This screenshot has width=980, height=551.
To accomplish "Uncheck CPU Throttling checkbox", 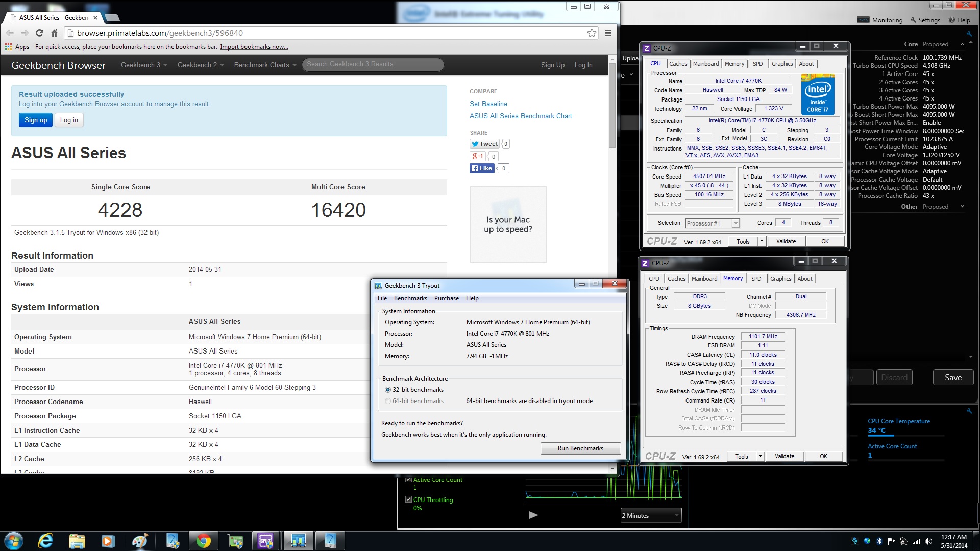I will click(408, 499).
